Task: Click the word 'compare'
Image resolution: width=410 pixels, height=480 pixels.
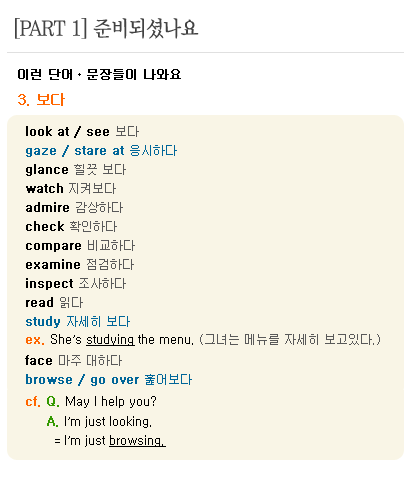Action: pyautogui.click(x=53, y=246)
